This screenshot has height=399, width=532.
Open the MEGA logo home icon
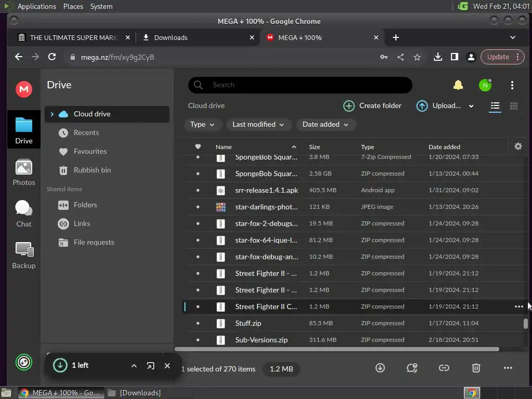[24, 89]
